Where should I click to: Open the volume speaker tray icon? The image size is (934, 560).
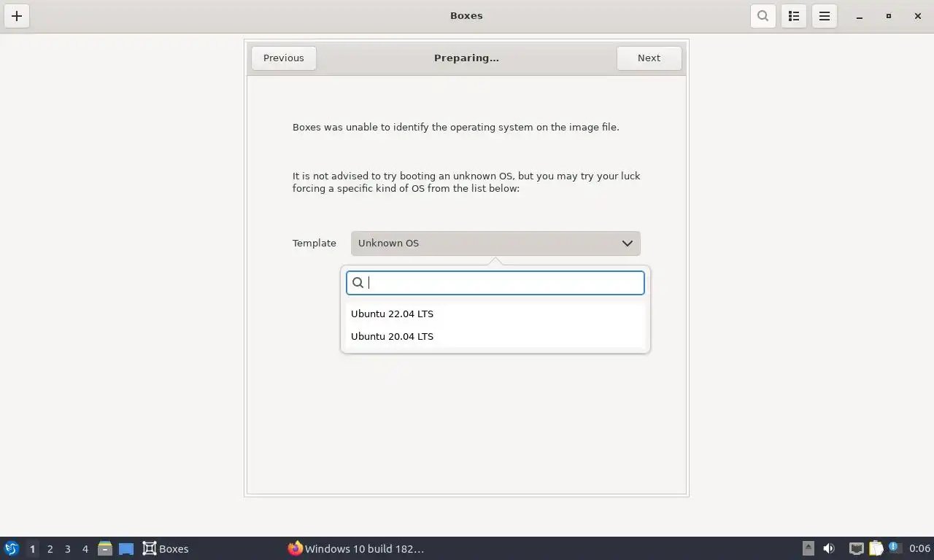coord(829,548)
